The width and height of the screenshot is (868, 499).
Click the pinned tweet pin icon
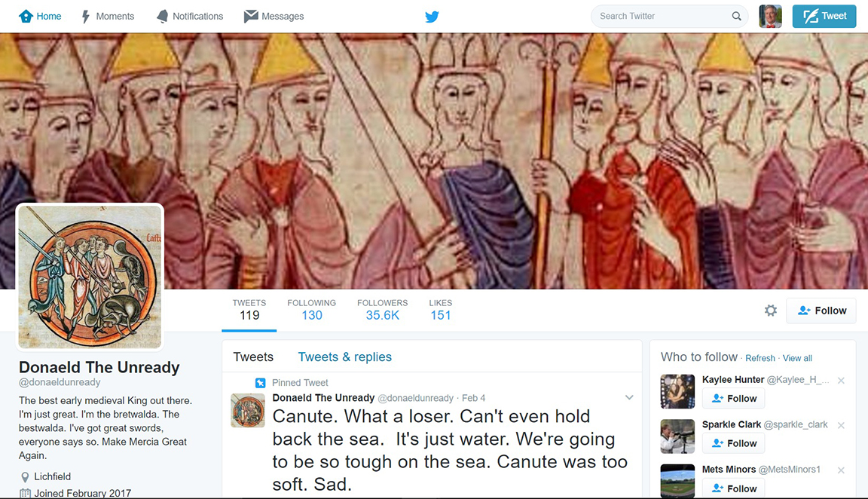(x=260, y=383)
